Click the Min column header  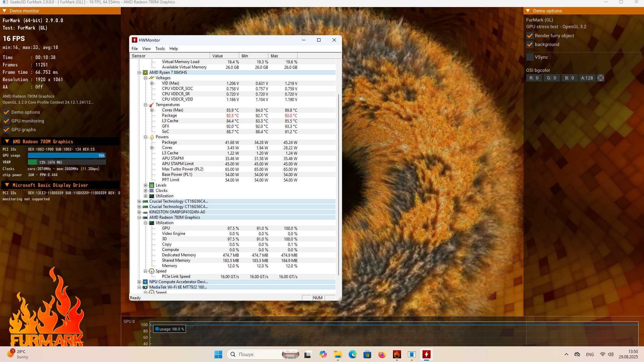[254, 56]
